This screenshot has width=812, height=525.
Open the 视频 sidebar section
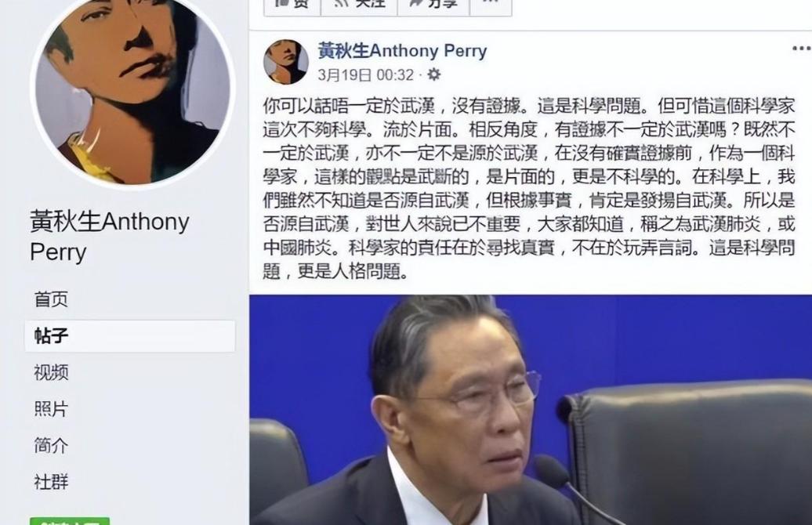click(51, 372)
